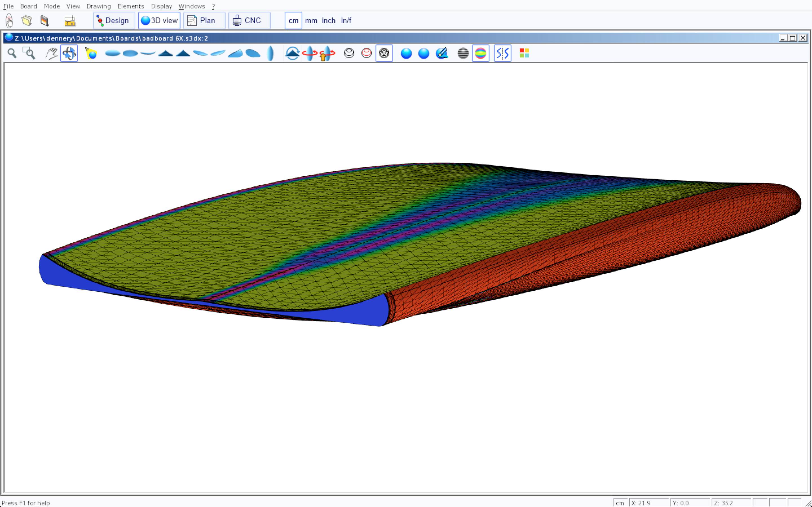Click the color grid squares icon

[524, 53]
